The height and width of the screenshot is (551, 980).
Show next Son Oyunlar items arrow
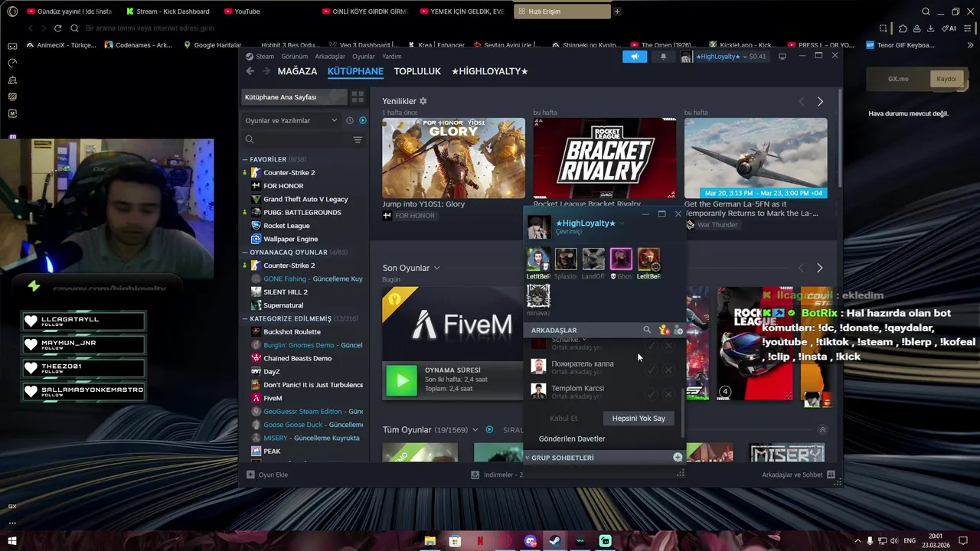tap(819, 268)
